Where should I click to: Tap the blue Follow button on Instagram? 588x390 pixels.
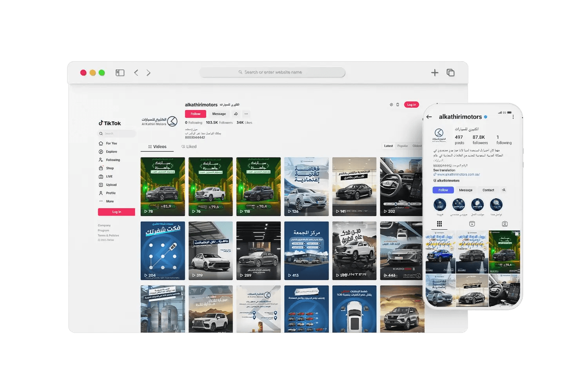[x=443, y=190]
